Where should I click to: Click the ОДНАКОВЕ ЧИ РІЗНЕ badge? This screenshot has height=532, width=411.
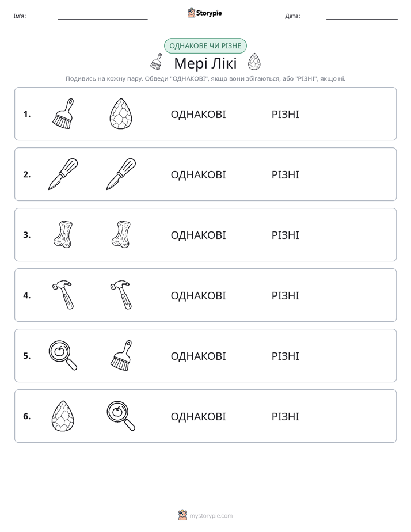tap(205, 46)
